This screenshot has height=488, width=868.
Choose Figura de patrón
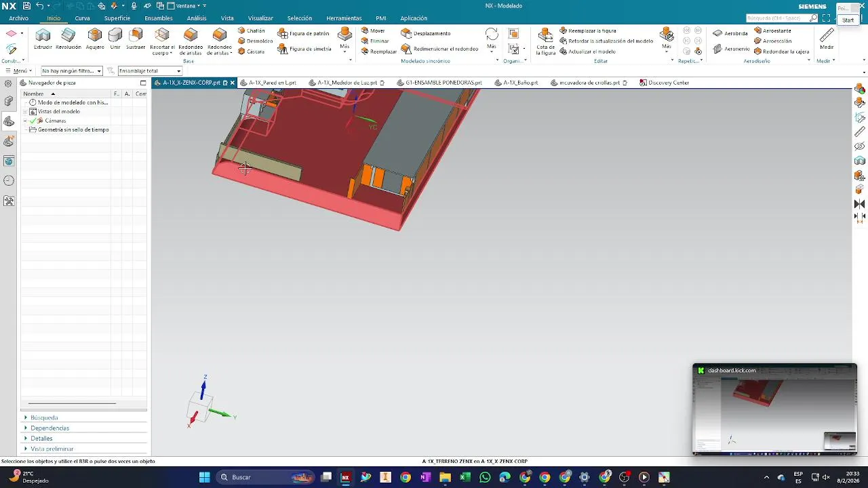click(303, 33)
